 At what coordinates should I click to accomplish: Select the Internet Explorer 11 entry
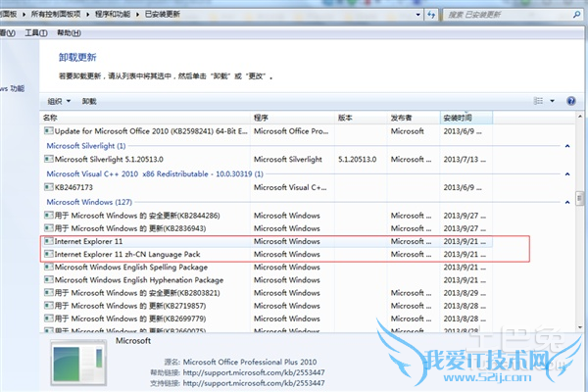(266, 241)
